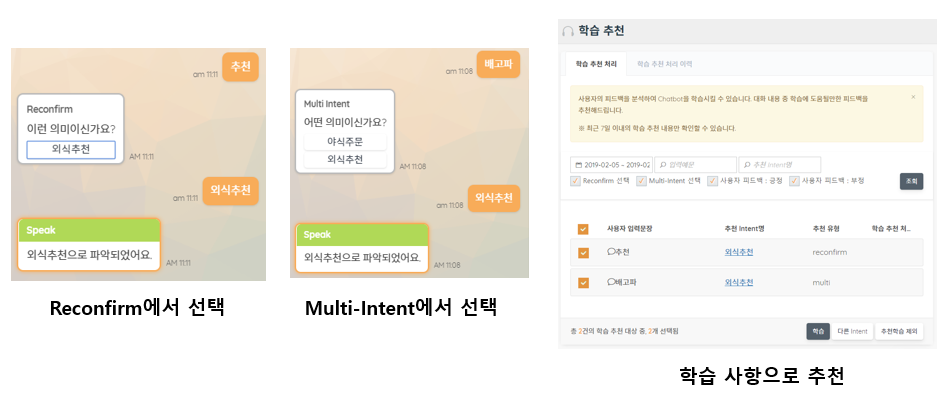Uncheck the 배고파 row checkbox
945x395 pixels.
tap(583, 282)
